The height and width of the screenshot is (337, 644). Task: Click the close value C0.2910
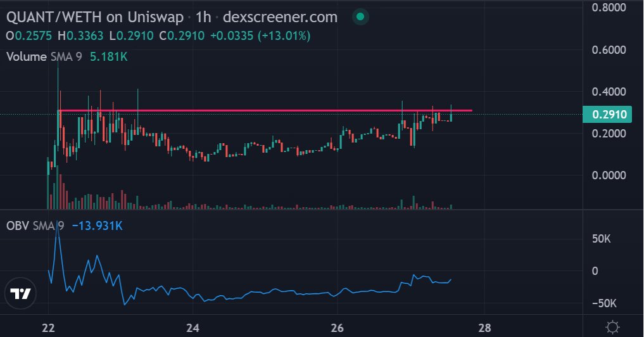point(182,36)
